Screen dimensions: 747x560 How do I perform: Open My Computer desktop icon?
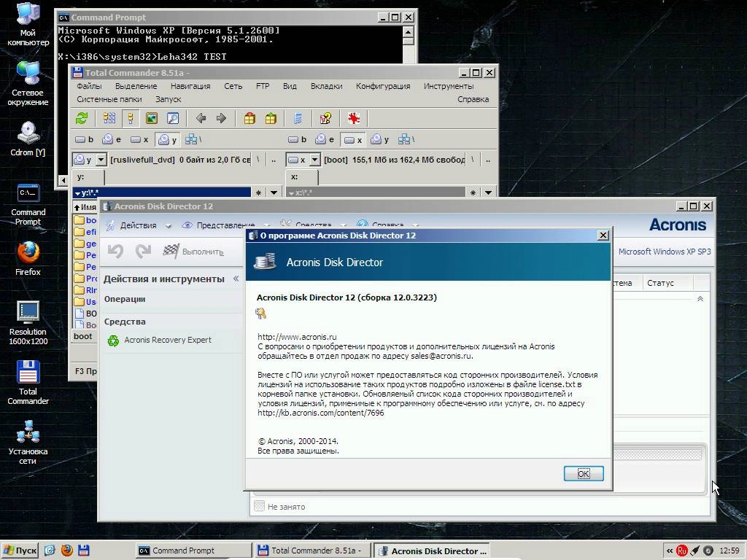click(x=28, y=23)
